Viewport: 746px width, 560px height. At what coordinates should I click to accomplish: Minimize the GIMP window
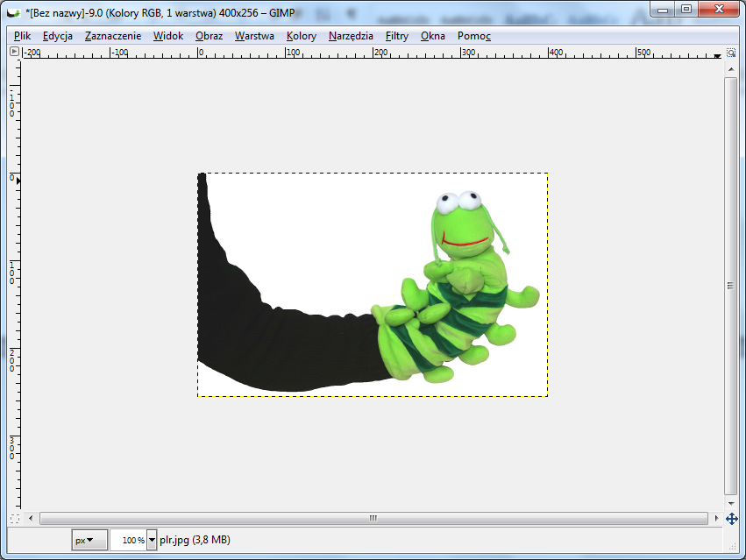(x=663, y=10)
